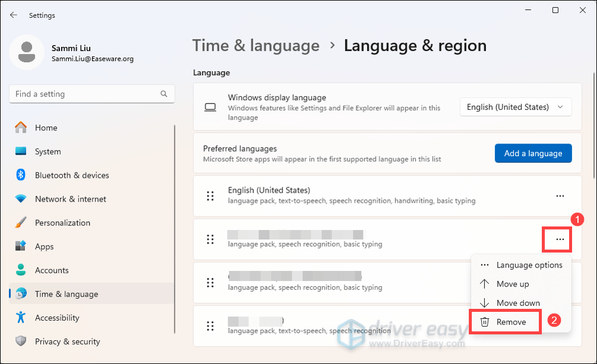Open the Windows display language dropdown
597x364 pixels.
click(x=515, y=107)
